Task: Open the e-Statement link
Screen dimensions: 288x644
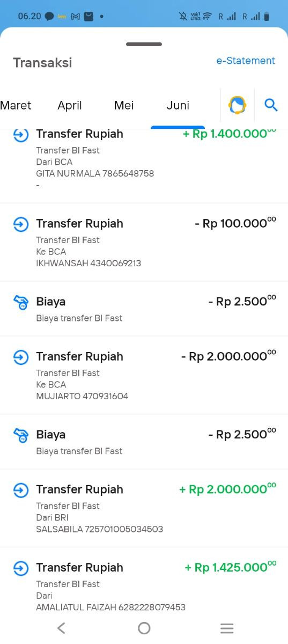Action: (x=246, y=61)
